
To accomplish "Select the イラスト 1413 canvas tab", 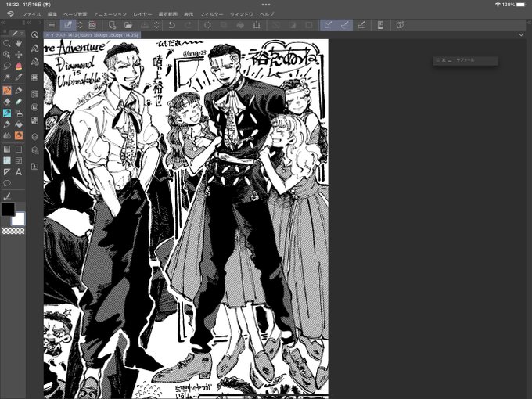I will coord(94,35).
